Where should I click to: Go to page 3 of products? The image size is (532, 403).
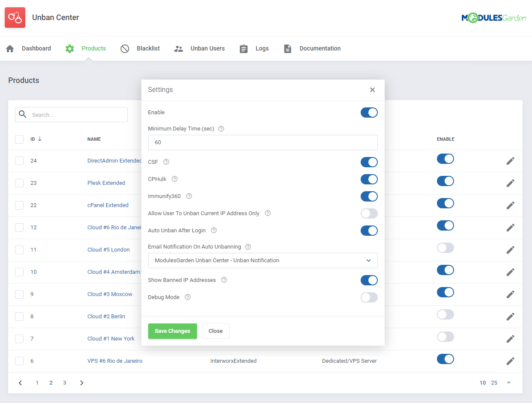65,383
